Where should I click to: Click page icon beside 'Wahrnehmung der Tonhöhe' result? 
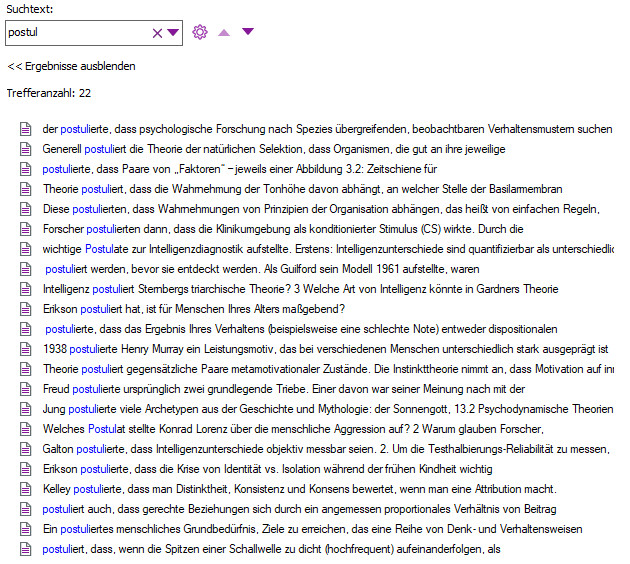click(26, 189)
